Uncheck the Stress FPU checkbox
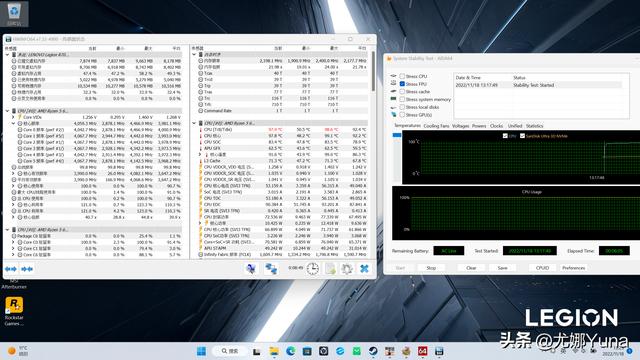 [x=402, y=84]
